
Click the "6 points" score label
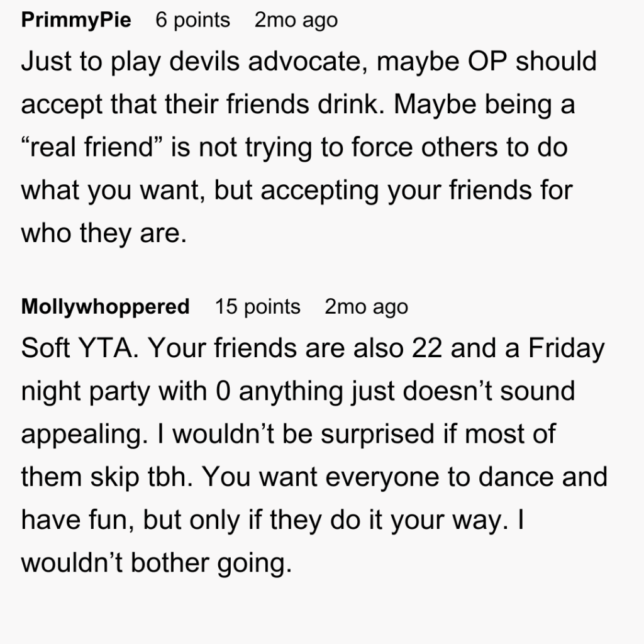coord(192,20)
